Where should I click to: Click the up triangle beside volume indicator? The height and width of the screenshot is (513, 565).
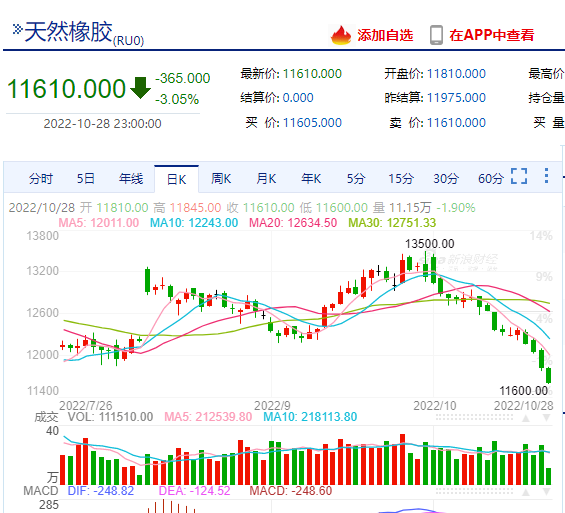pyautogui.click(x=526, y=418)
